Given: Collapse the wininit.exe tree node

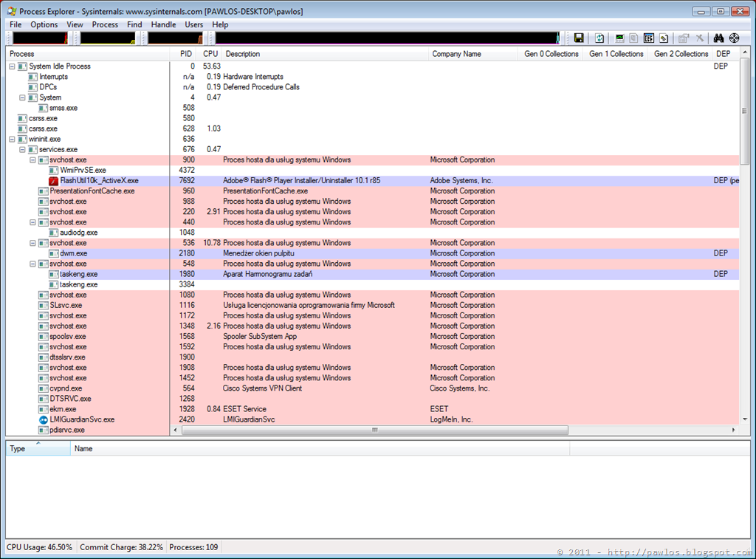Looking at the screenshot, I should click(12, 140).
